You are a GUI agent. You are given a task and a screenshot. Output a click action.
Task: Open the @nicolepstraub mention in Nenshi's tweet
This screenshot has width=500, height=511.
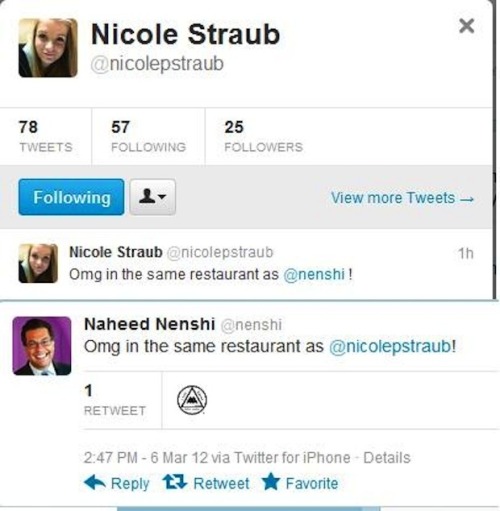tap(390, 346)
